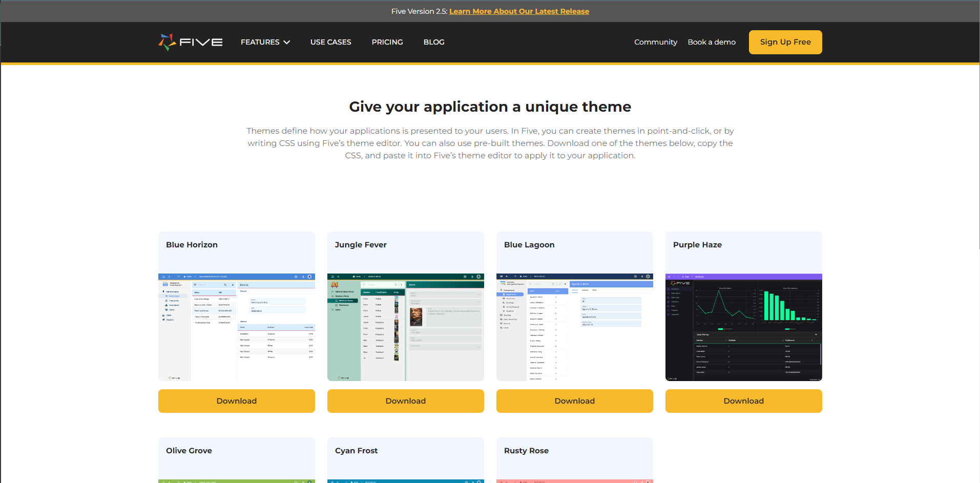Click the hamburger menu in Jungle Fever preview
Screen dimensions: 980x483
click(x=332, y=277)
